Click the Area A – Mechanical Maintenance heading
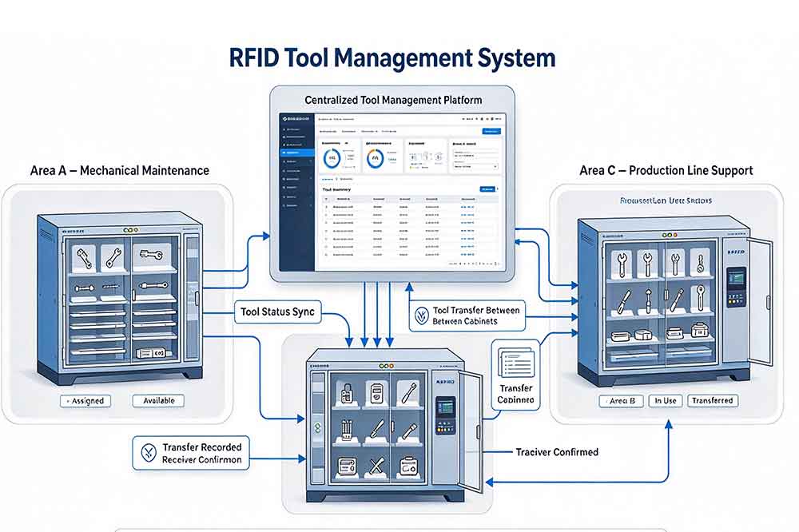 pyautogui.click(x=120, y=171)
